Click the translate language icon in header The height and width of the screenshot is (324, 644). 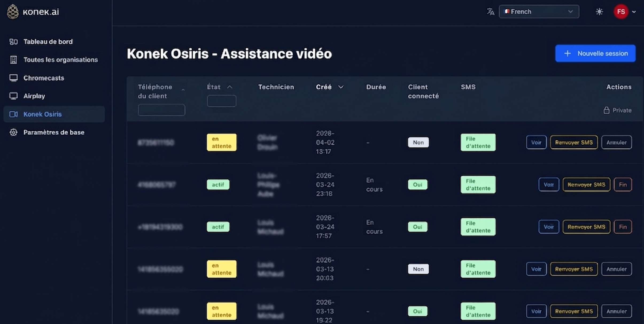pyautogui.click(x=490, y=12)
